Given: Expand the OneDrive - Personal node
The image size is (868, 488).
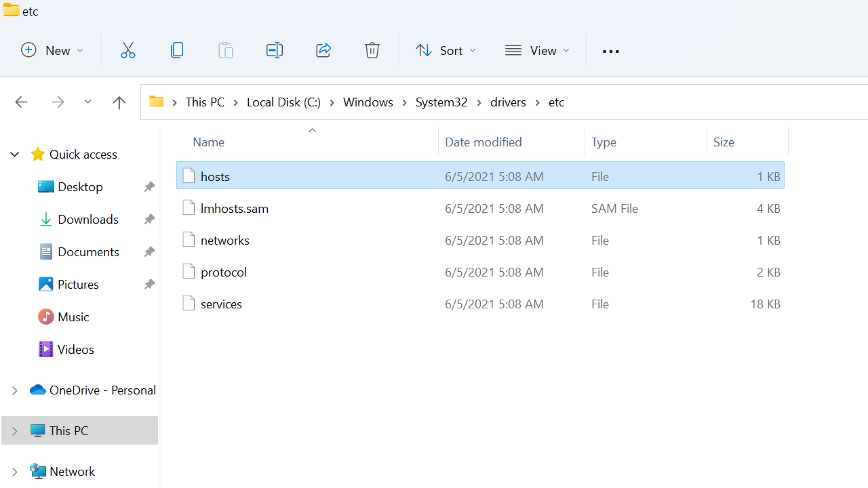Looking at the screenshot, I should [14, 390].
